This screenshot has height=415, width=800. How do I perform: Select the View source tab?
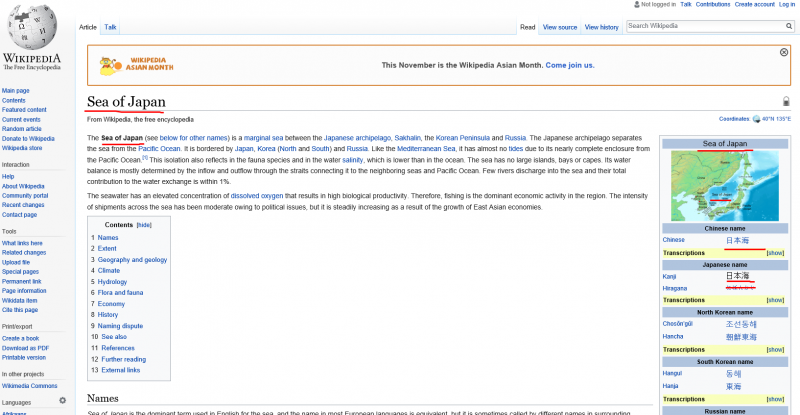click(x=559, y=27)
